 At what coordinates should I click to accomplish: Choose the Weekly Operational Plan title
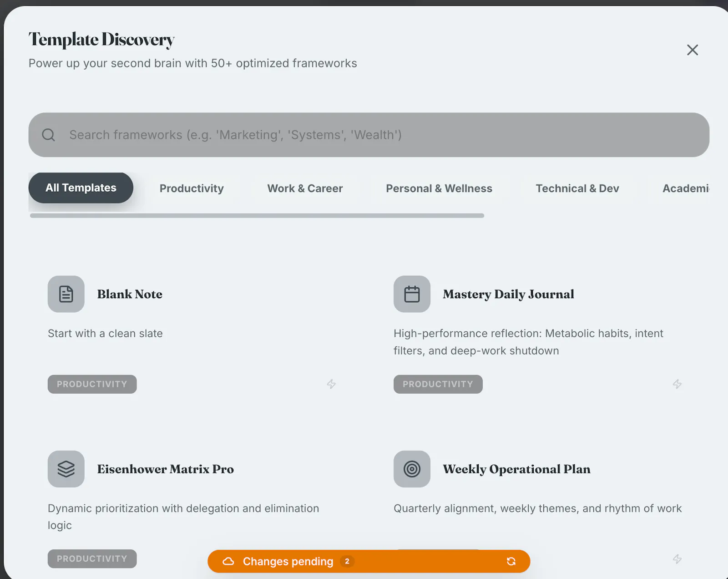pyautogui.click(x=517, y=469)
